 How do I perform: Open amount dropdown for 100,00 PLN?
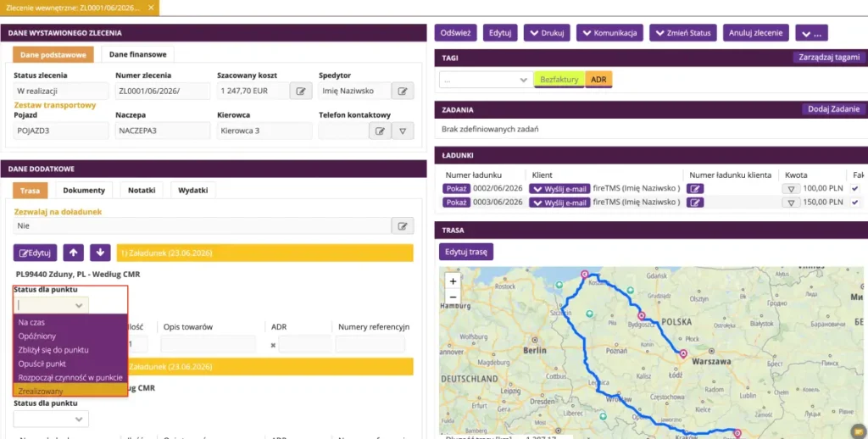coord(791,189)
